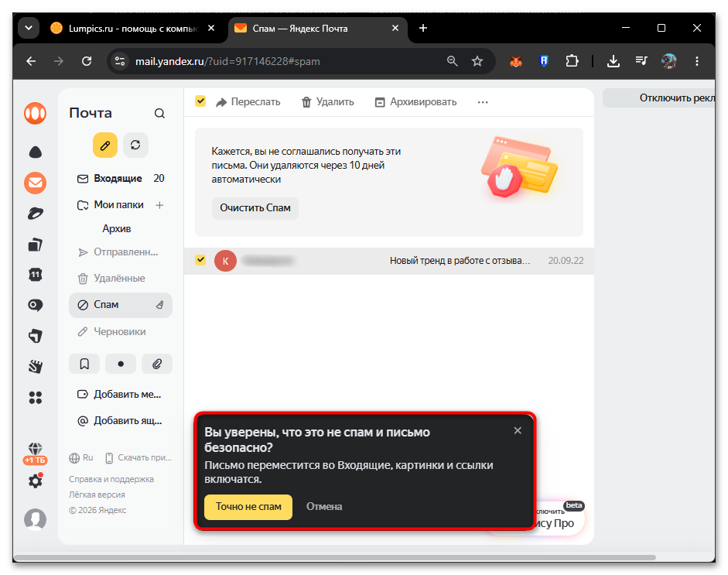Add new folder with plus icon
728x575 pixels.
click(159, 205)
